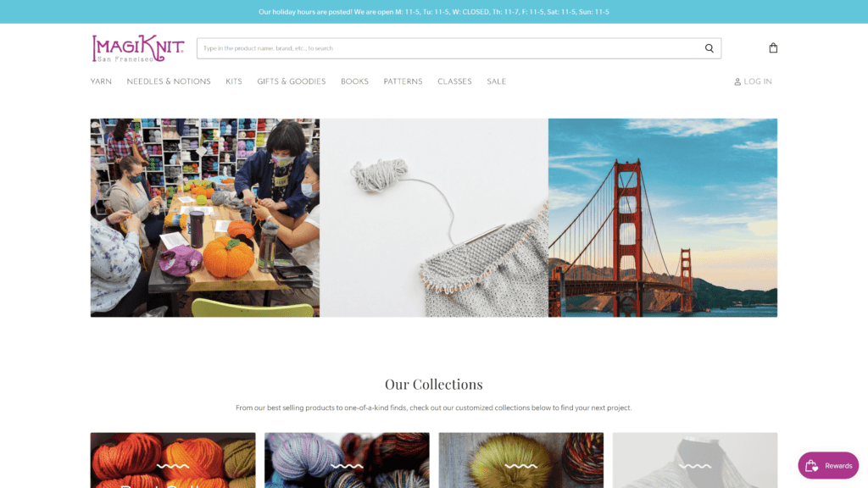Click the MagiKnit San Francisco logo

pyautogui.click(x=138, y=48)
